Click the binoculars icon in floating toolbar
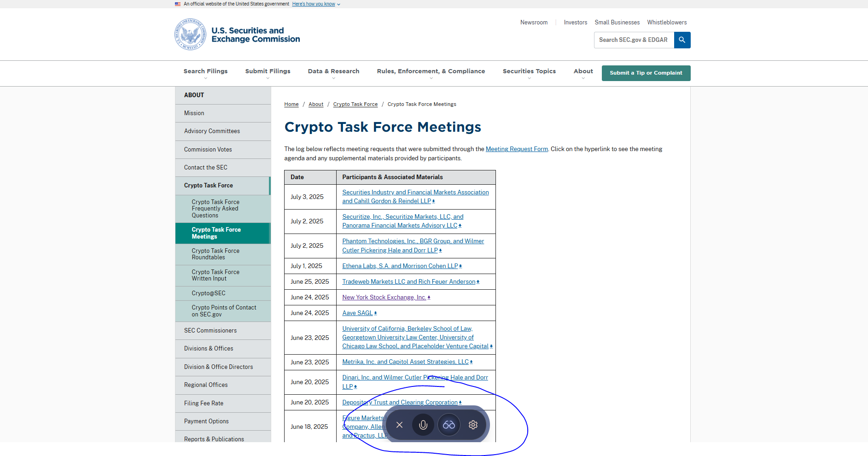The height and width of the screenshot is (456, 868). click(x=449, y=425)
